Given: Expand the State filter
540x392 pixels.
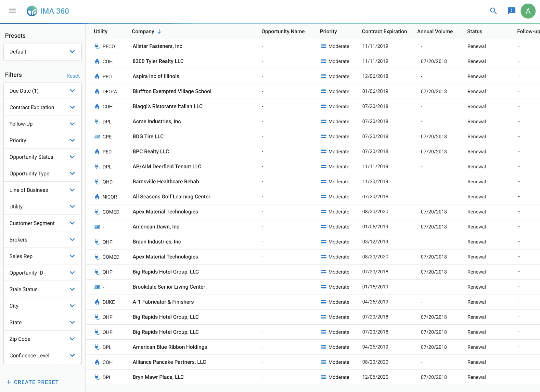Looking at the screenshot, I should (x=42, y=323).
